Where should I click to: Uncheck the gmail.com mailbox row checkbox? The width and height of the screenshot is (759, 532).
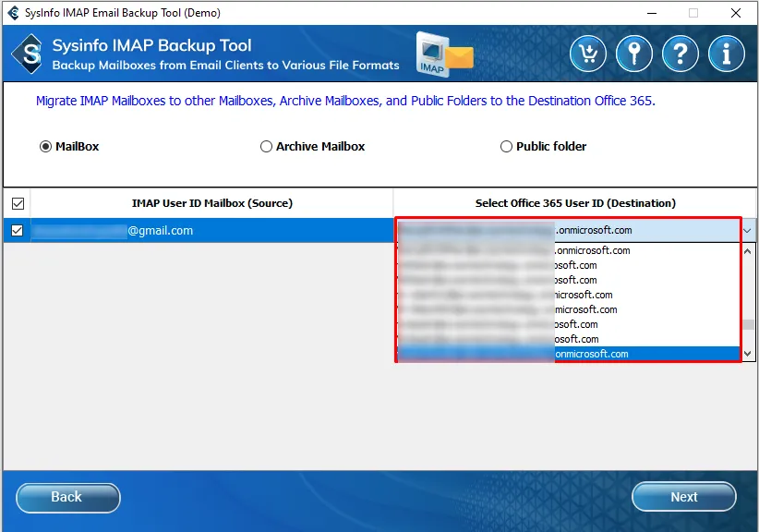18,230
